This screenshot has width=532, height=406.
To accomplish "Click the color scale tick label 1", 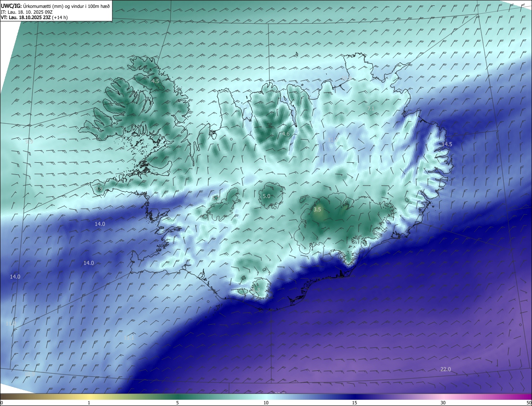I will 89,403.
